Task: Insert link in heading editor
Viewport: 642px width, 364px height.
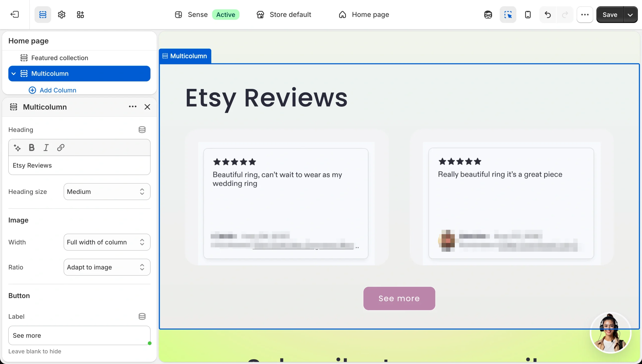Action: [x=61, y=148]
